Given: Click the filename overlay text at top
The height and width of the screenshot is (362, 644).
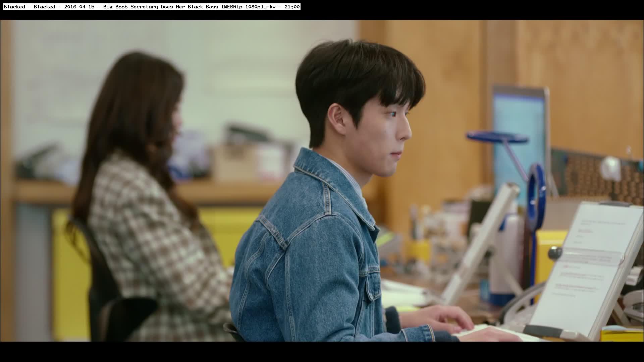Looking at the screenshot, I should (152, 7).
